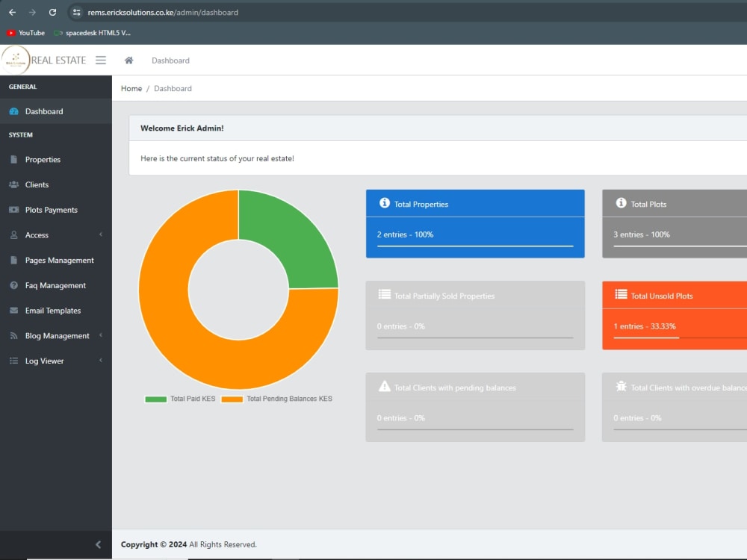Click the browser address bar URL

tap(163, 13)
